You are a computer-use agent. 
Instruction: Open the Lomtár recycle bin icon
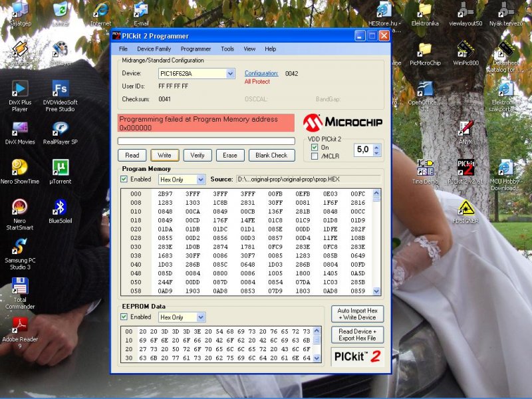pyautogui.click(x=61, y=13)
